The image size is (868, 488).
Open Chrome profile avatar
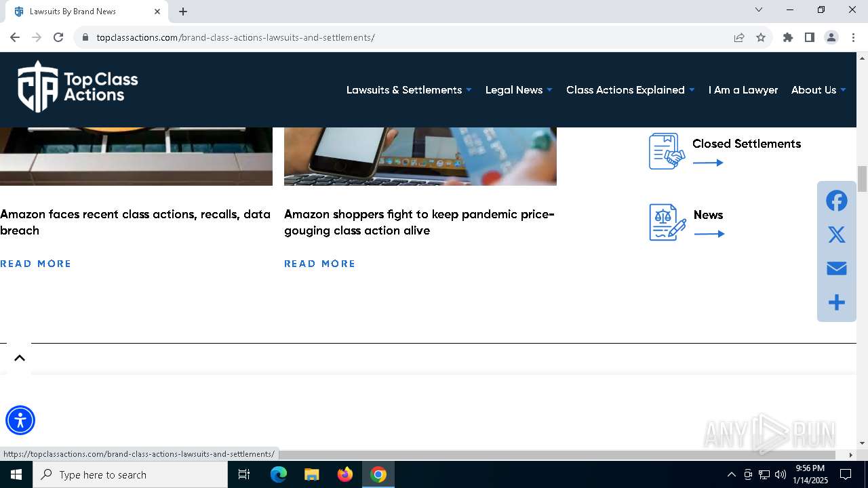[x=831, y=37]
